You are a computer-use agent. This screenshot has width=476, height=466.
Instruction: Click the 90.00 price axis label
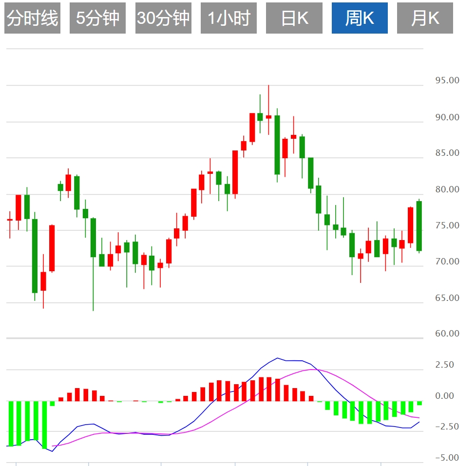click(x=447, y=117)
